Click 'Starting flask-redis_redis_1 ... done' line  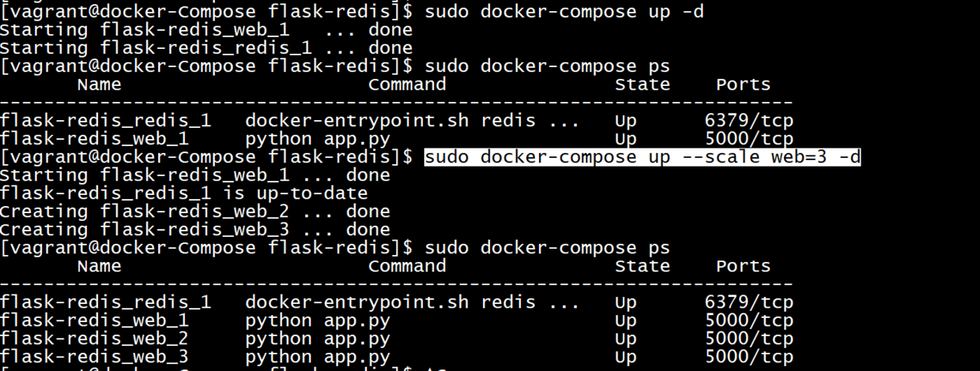205,48
